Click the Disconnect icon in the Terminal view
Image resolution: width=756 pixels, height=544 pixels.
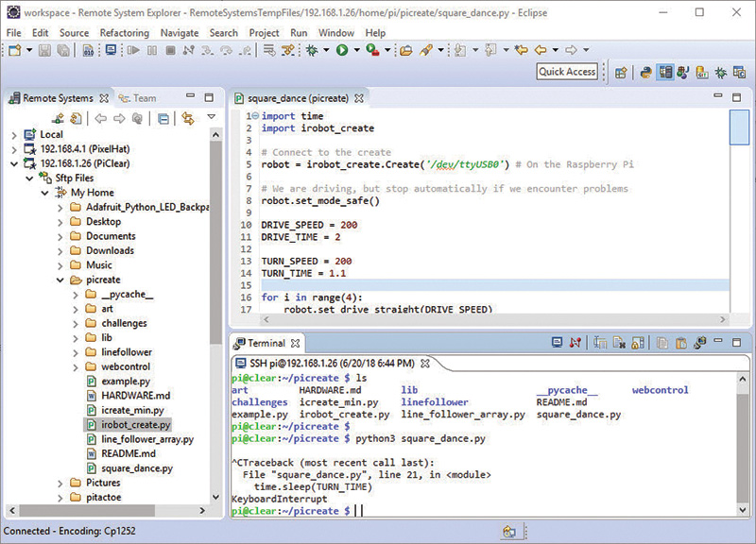[x=576, y=343]
